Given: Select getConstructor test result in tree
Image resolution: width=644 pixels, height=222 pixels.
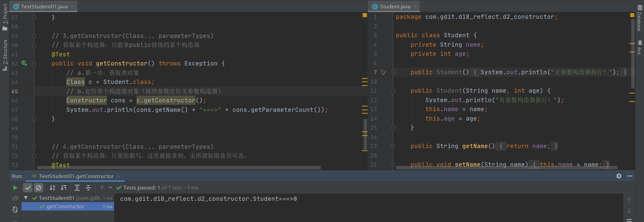Looking at the screenshot, I should click(x=65, y=207).
